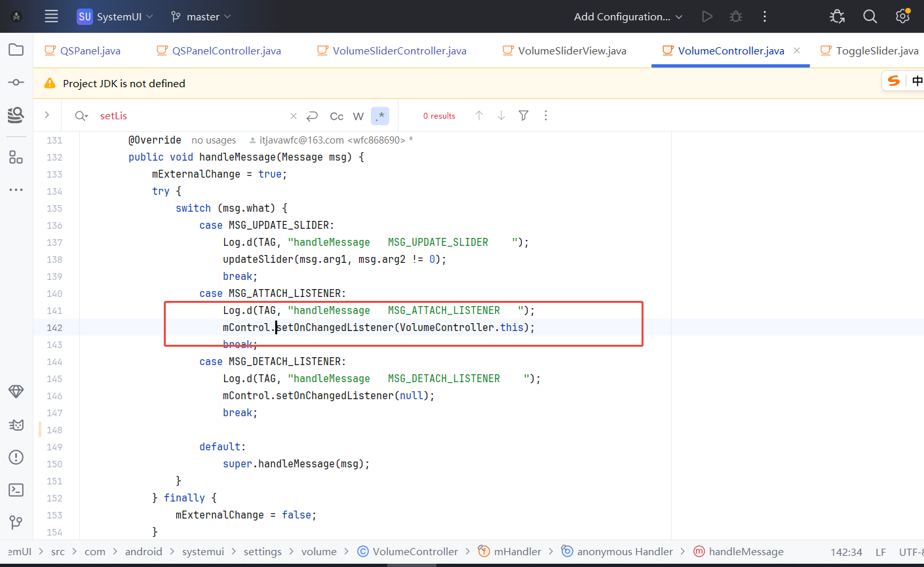
Task: Click breadcrumb src
Action: [58, 552]
